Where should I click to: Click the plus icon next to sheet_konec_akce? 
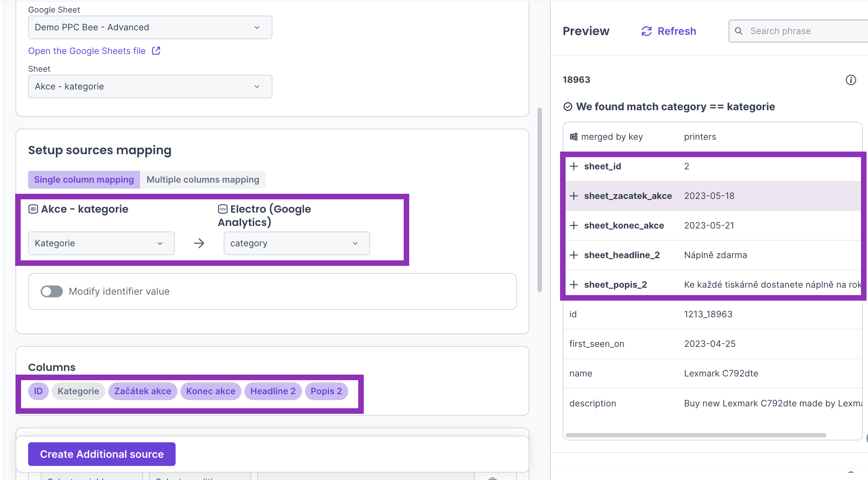point(574,226)
